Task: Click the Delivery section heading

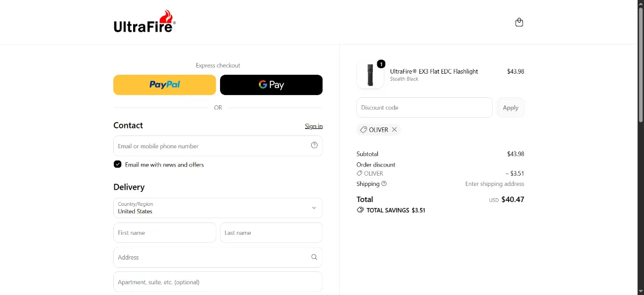Action: 129,187
